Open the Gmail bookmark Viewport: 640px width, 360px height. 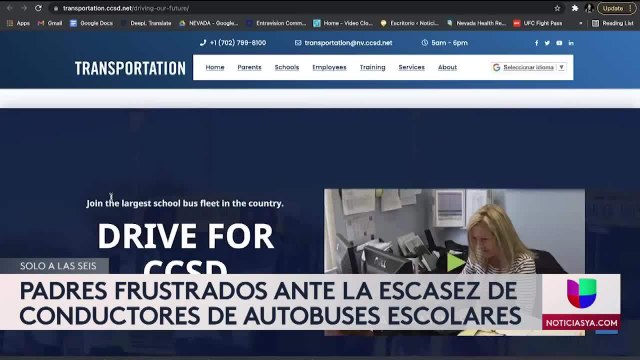coord(50,23)
